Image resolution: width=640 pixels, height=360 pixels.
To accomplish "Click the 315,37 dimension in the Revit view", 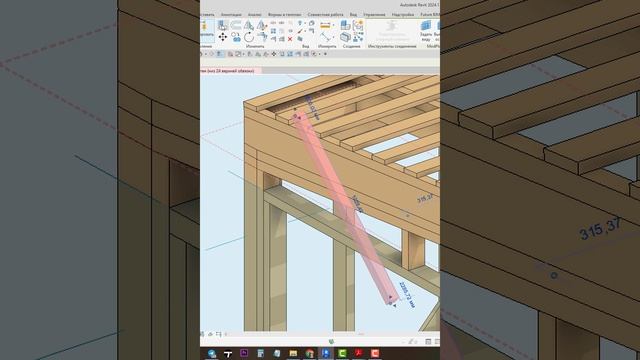I will pos(425,198).
